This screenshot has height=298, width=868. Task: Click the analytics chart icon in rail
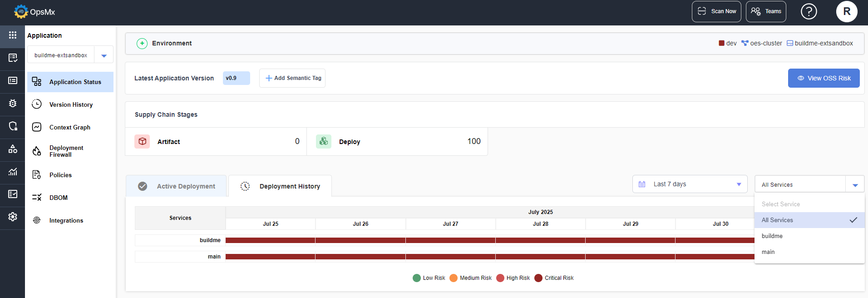point(13,172)
